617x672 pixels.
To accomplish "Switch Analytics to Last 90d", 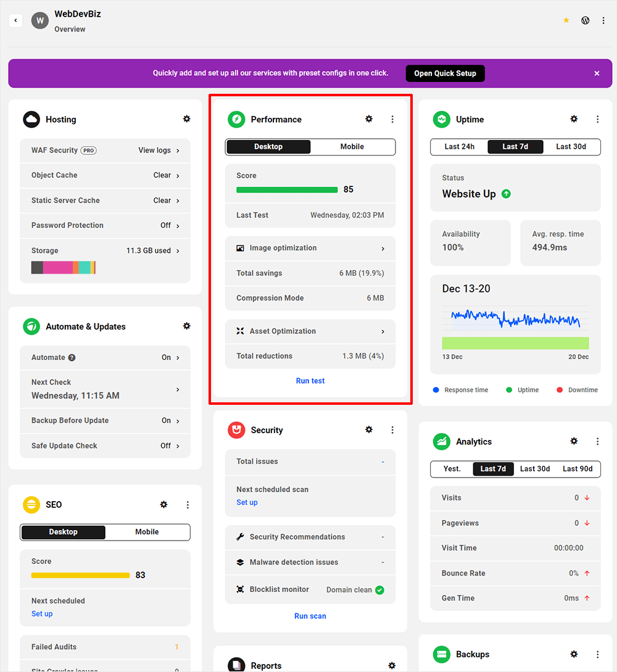I will 578,469.
